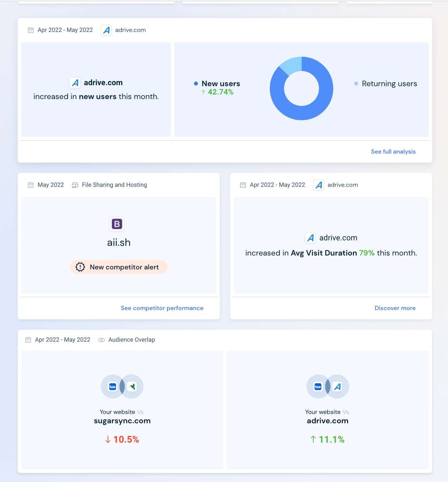Click adrive logo in the overlap diagram
Screen dimensions: 448x482
337,387
